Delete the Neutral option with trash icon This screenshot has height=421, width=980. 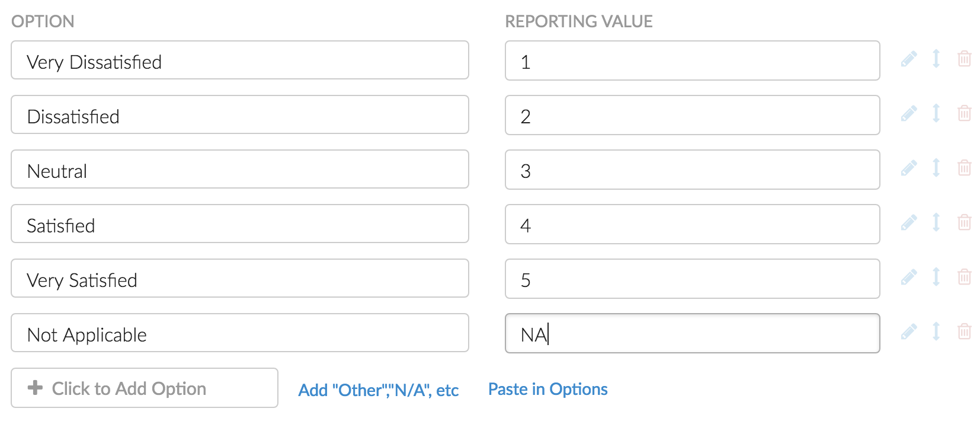coord(964,168)
